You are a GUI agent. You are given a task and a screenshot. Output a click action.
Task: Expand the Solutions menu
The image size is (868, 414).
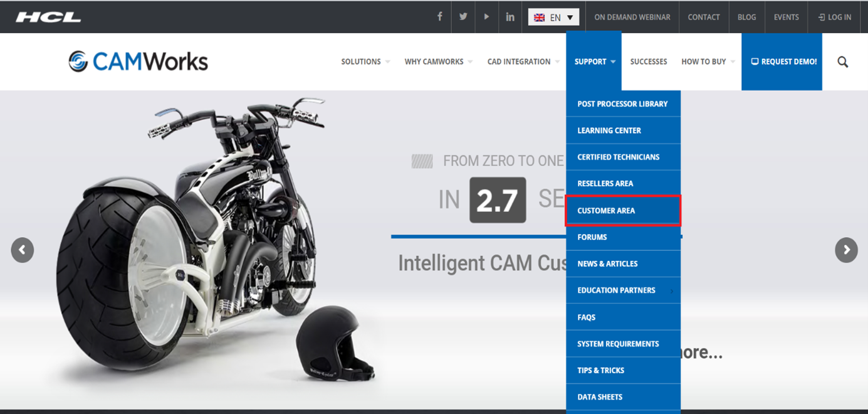click(x=366, y=61)
